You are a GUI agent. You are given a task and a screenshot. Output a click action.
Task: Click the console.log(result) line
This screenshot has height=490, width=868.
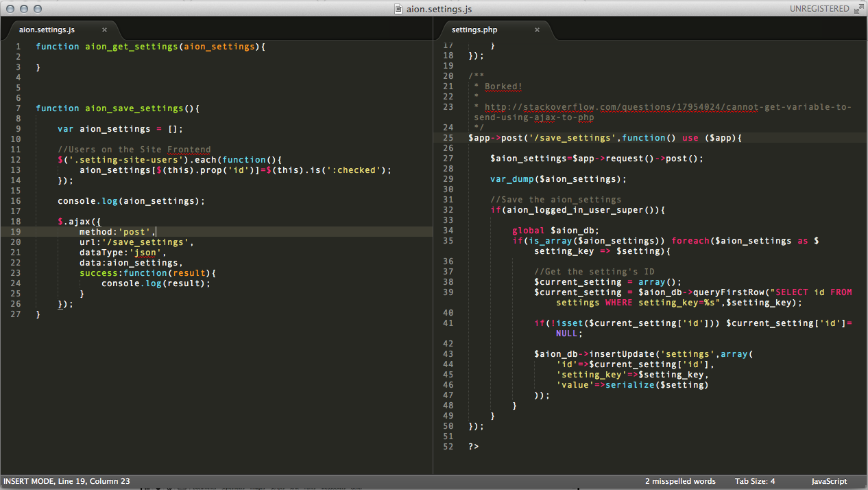[156, 283]
